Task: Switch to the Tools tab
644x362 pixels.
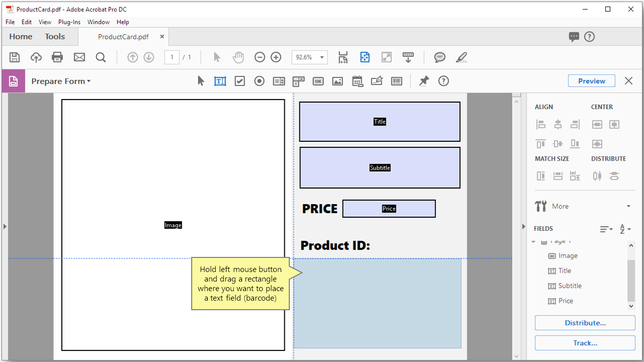Action: pos(54,36)
